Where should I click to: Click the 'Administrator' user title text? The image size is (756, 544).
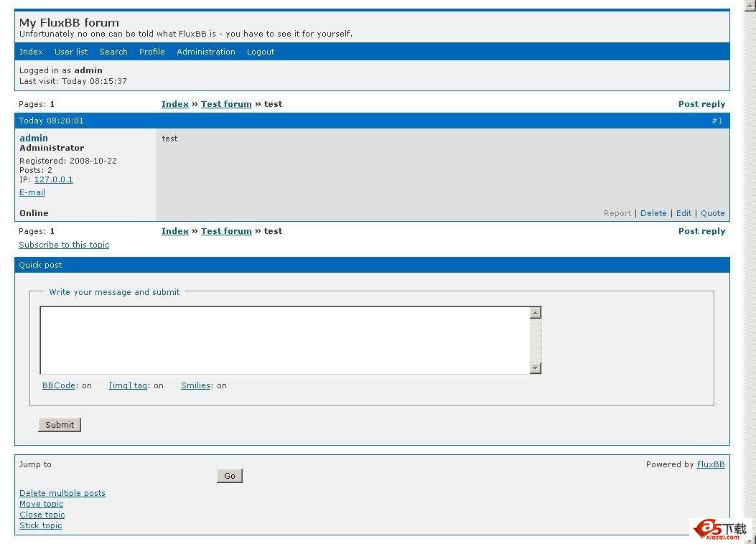click(x=52, y=148)
